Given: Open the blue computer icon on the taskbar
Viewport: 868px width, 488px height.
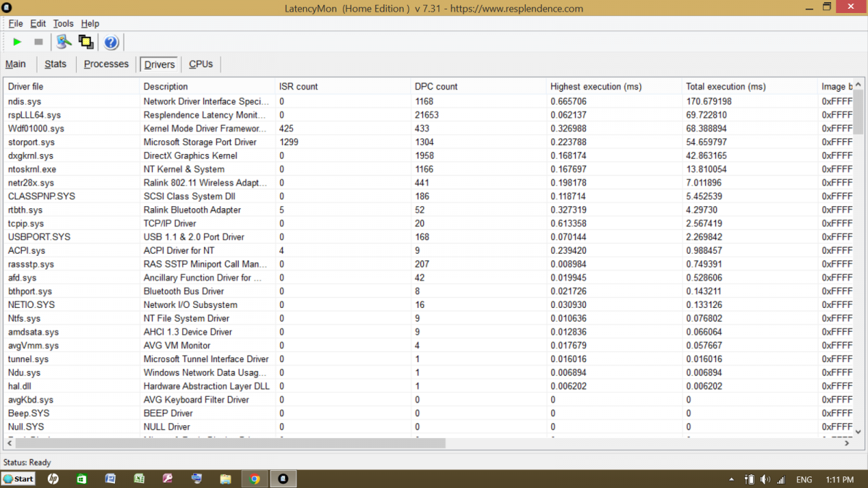Looking at the screenshot, I should pyautogui.click(x=197, y=479).
